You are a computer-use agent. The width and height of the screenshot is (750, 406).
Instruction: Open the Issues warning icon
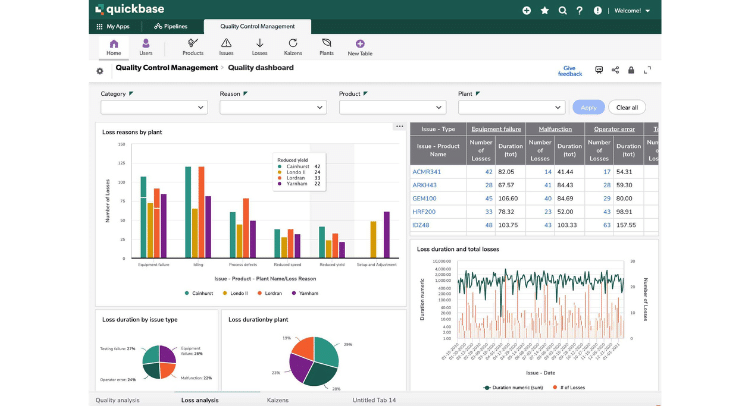tap(226, 43)
